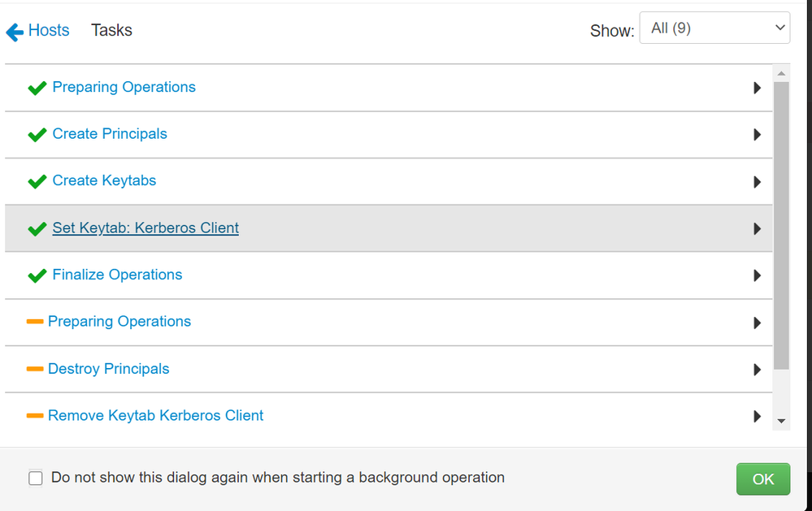Image resolution: width=812 pixels, height=511 pixels.
Task: Expand Create Keytabs details arrow
Action: [x=757, y=182]
